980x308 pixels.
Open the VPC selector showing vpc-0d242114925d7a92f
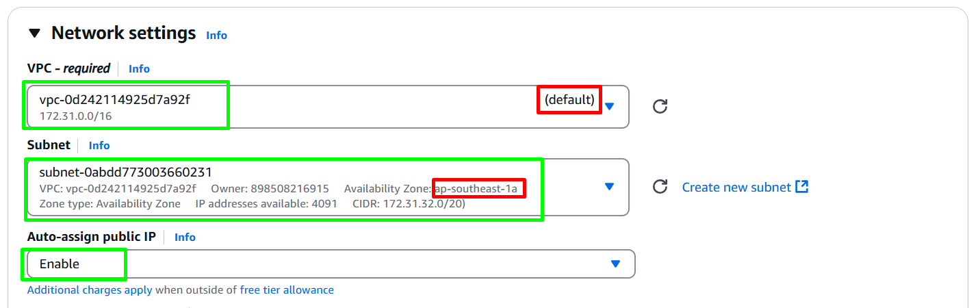tap(328, 106)
